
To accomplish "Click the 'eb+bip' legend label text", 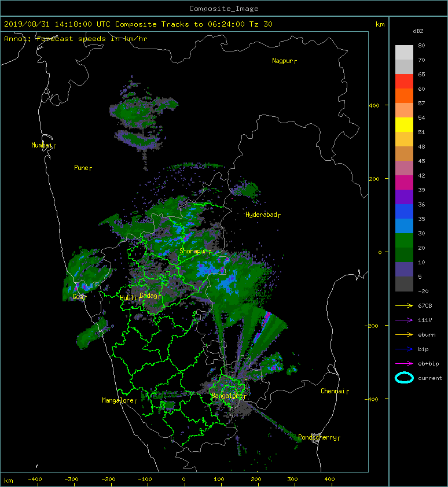I will click(428, 364).
